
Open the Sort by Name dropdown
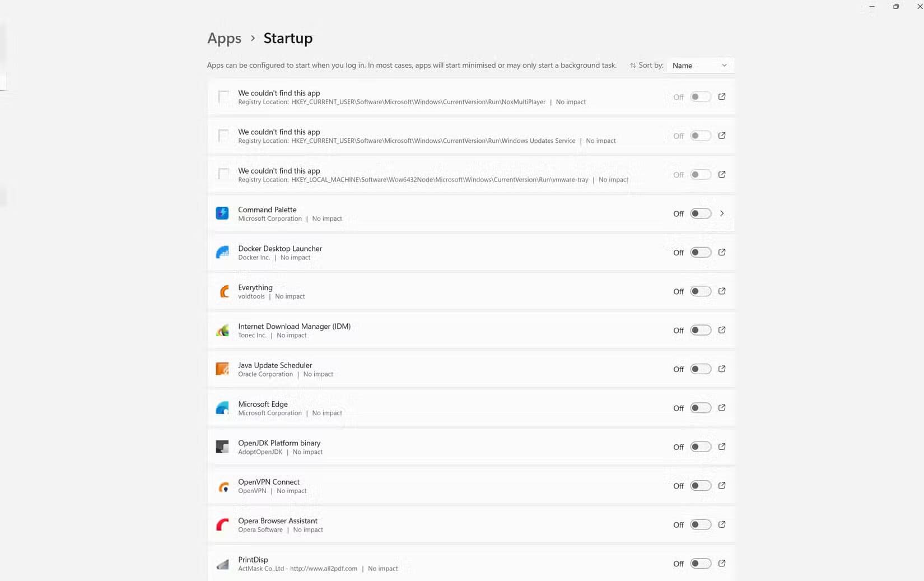pyautogui.click(x=699, y=66)
